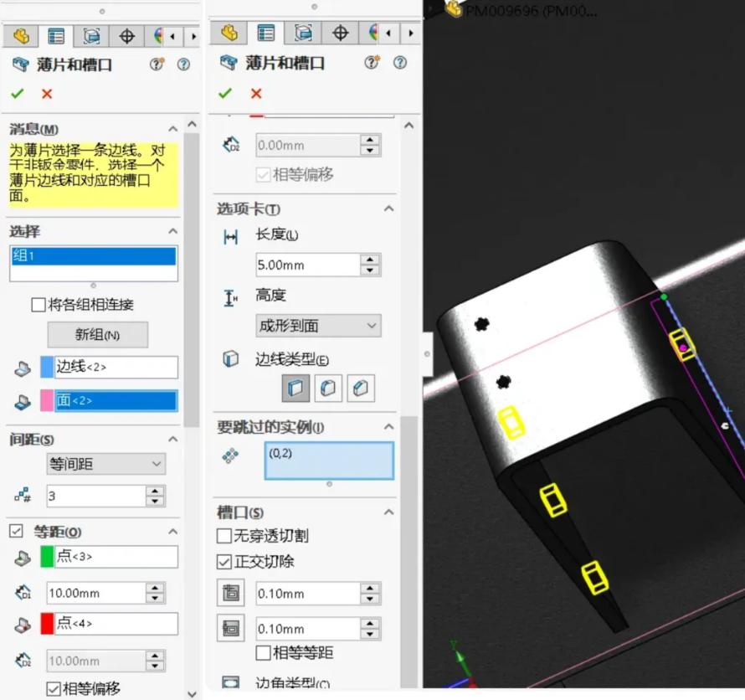The image size is (745, 700).
Task: Click the green point color swatch
Action: (47, 557)
